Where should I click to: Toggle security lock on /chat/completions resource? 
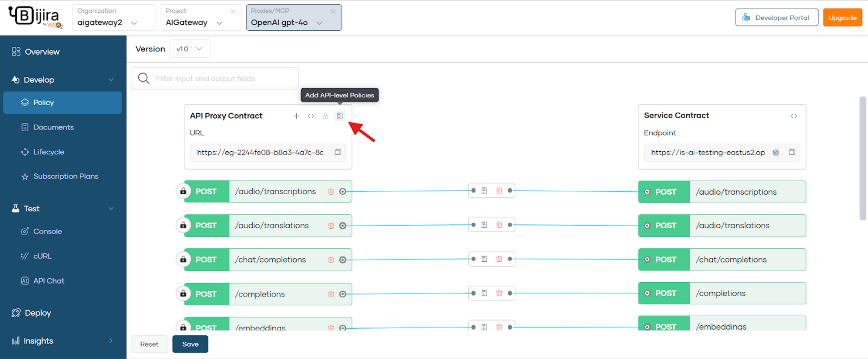coord(183,259)
